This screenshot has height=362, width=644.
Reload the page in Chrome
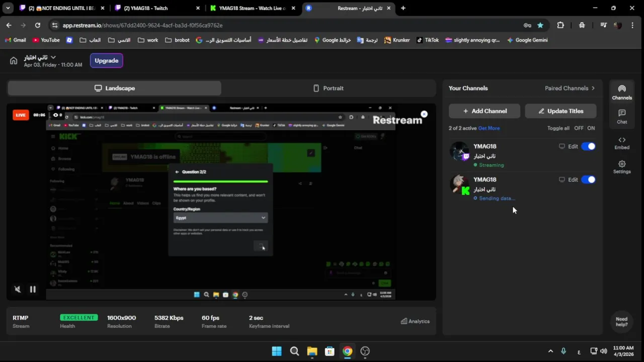click(x=38, y=25)
